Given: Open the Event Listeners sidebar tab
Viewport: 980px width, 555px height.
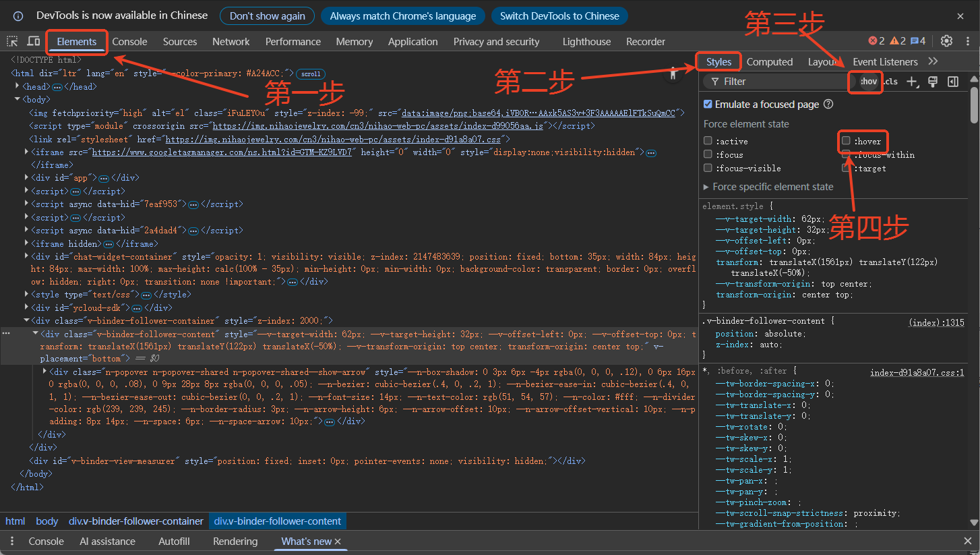Looking at the screenshot, I should tap(885, 61).
